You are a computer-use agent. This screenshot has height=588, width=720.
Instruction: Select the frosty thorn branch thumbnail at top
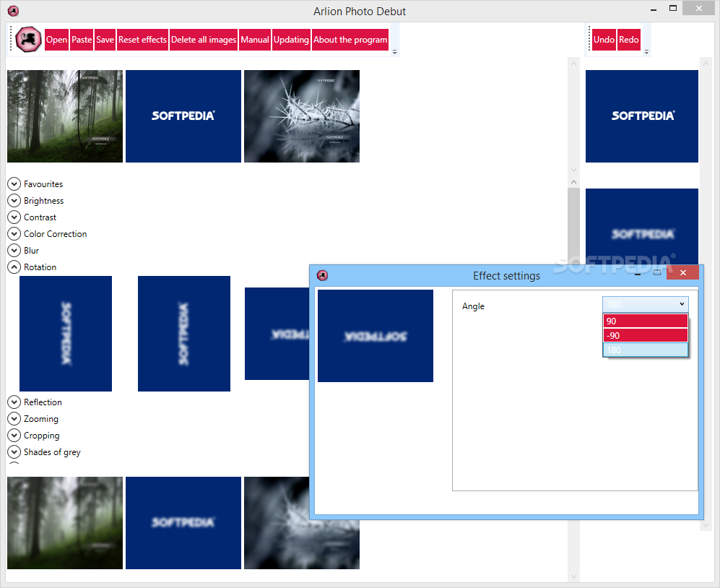point(302,116)
